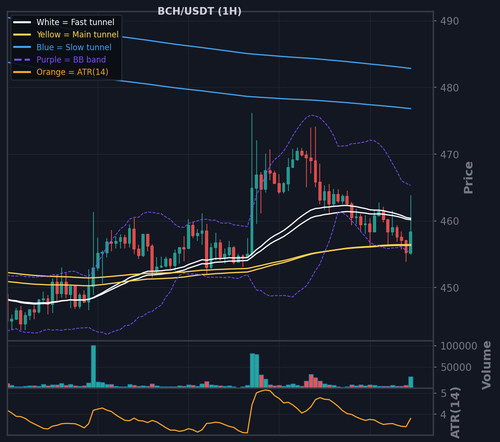Click the Volume axis title
Viewport: 500px width, 442px height.
486,365
